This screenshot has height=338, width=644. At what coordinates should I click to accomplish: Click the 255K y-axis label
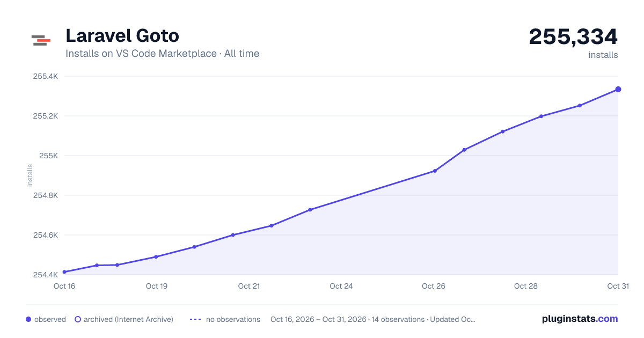click(49, 156)
